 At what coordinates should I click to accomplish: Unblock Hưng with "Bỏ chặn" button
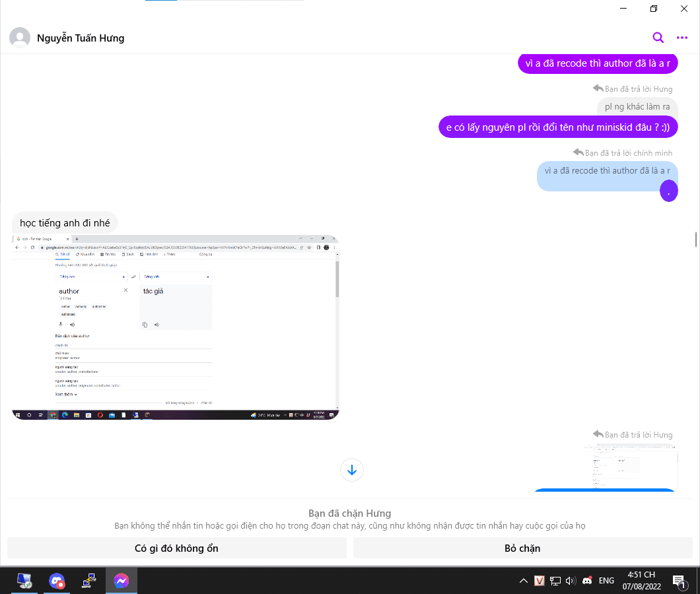click(x=522, y=548)
